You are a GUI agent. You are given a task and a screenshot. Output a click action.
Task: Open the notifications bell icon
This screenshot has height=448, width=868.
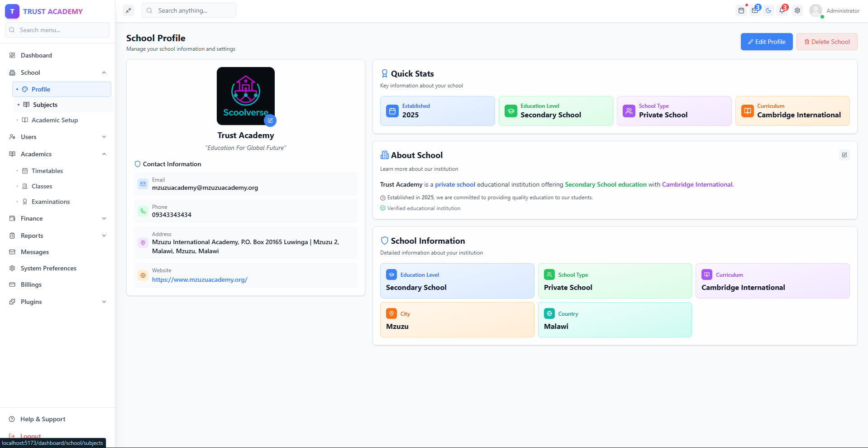tap(782, 10)
